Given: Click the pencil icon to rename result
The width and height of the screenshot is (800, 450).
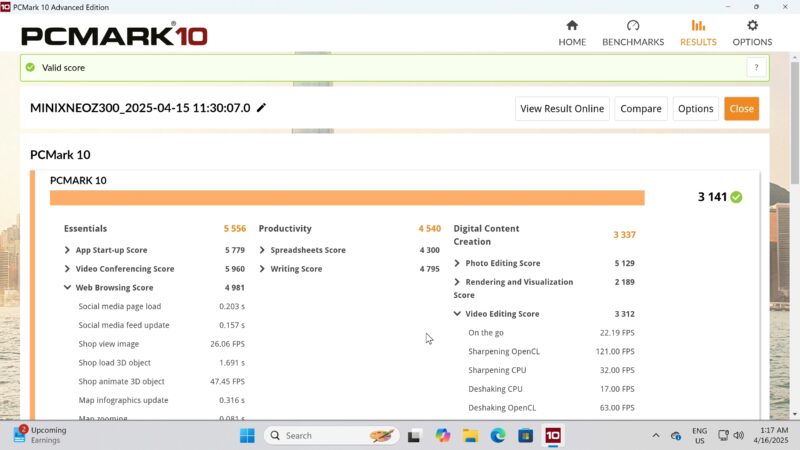Looking at the screenshot, I should [x=261, y=108].
